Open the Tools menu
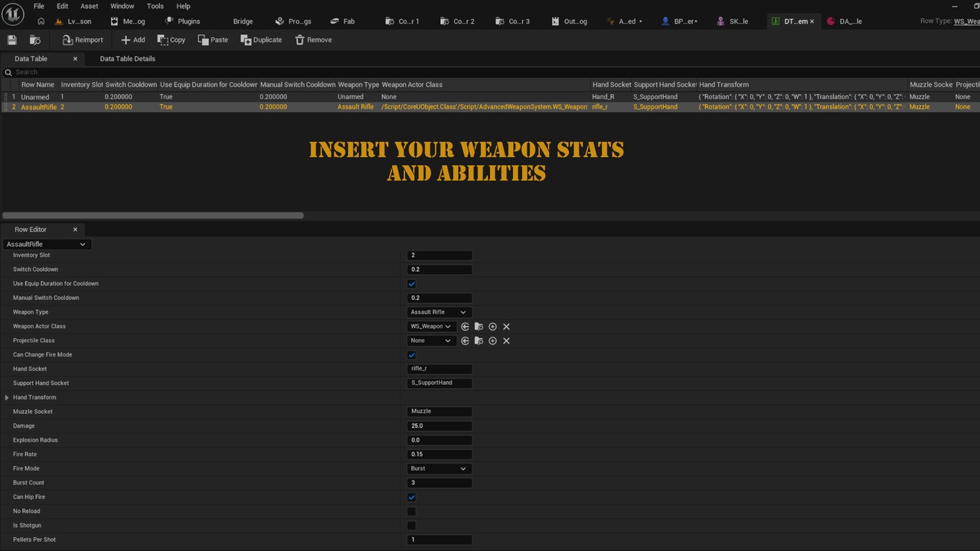Viewport: 980px width, 551px height. (155, 6)
